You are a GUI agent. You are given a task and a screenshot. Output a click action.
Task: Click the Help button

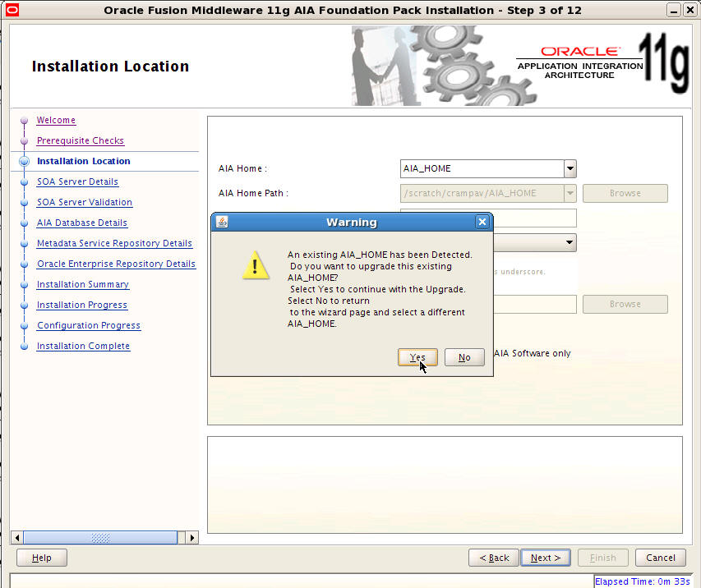click(x=42, y=558)
